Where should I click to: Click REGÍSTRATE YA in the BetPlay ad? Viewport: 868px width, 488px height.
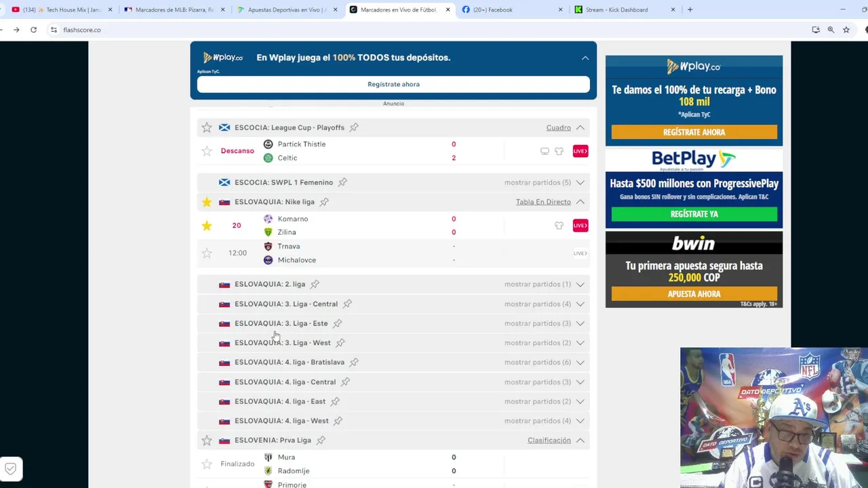tap(694, 214)
